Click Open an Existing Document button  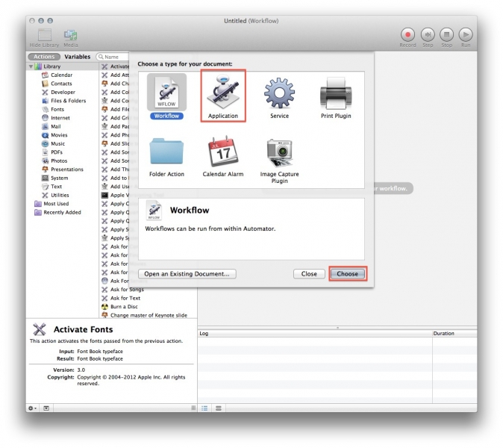(187, 274)
